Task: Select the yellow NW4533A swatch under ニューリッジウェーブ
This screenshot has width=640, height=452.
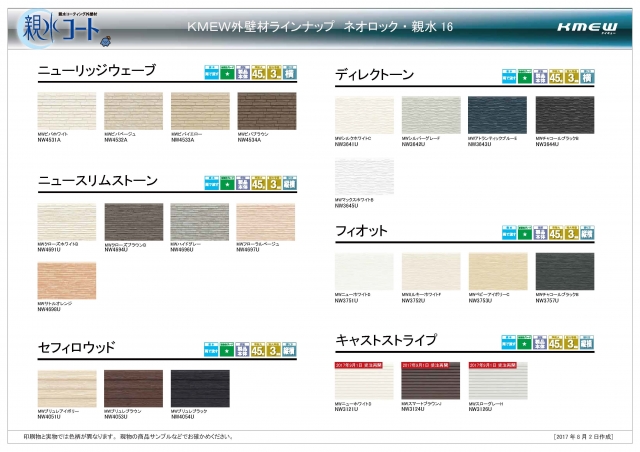Action: click(200, 111)
